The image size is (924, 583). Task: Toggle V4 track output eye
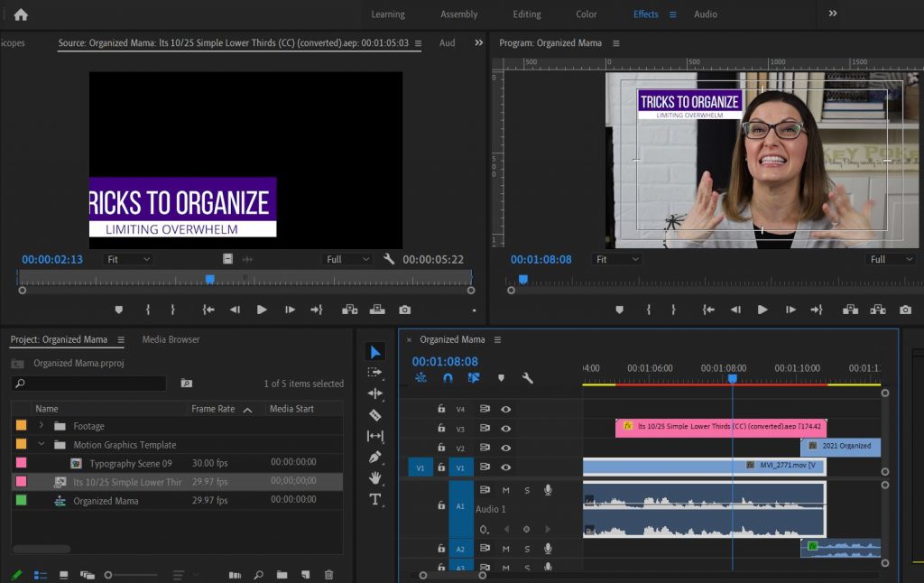pos(505,409)
